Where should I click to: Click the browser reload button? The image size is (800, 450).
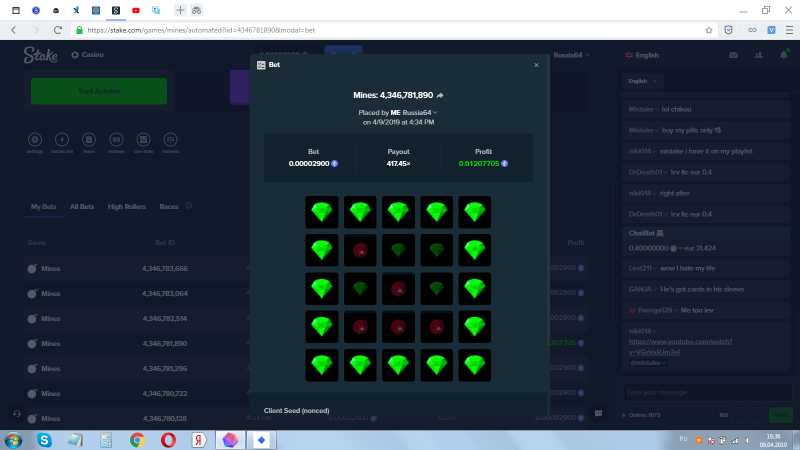(58, 30)
